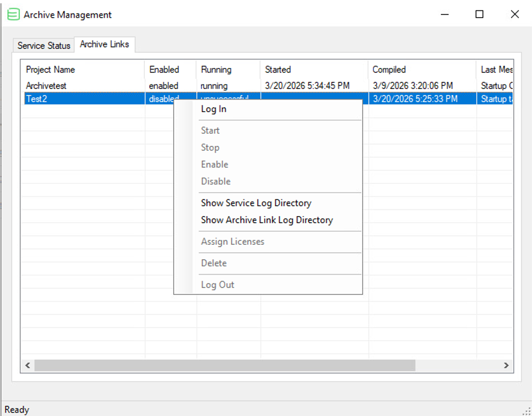Sort by Project Name column header
Viewport: 532px width, 416px height.
point(83,70)
